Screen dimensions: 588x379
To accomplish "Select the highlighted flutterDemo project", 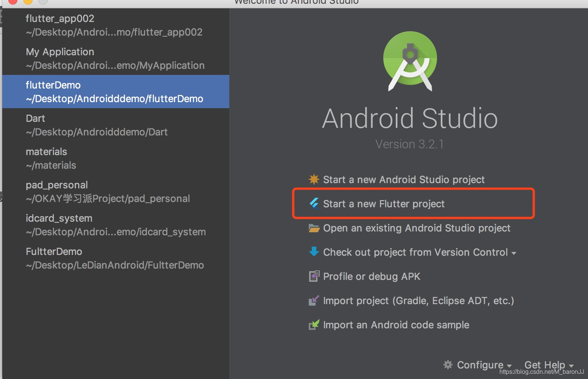I will tap(116, 92).
